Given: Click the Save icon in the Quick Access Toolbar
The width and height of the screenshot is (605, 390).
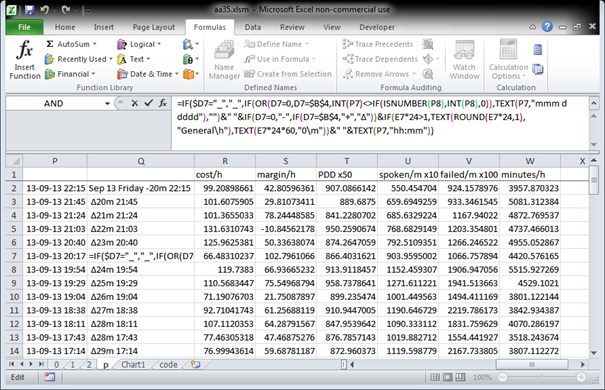Looking at the screenshot, I should pyautogui.click(x=30, y=10).
